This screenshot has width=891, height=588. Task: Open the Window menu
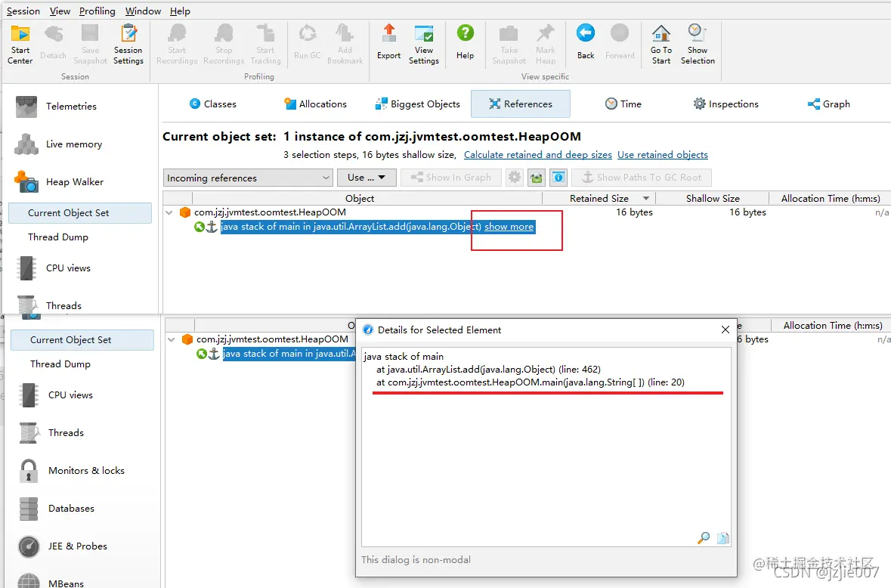(143, 11)
